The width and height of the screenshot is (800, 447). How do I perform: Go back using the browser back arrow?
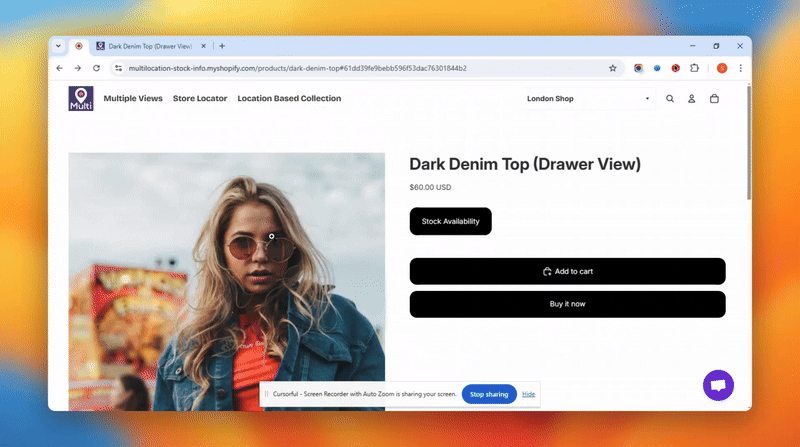tap(60, 68)
